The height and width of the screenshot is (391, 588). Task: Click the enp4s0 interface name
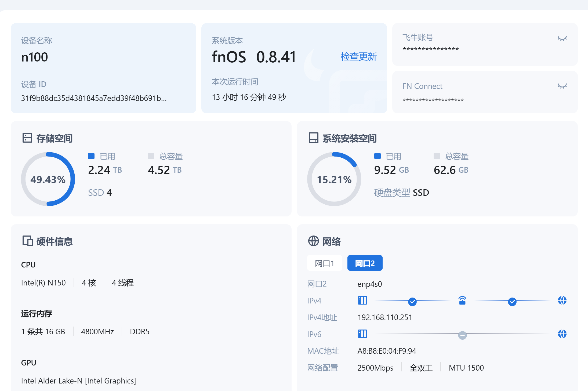click(370, 284)
